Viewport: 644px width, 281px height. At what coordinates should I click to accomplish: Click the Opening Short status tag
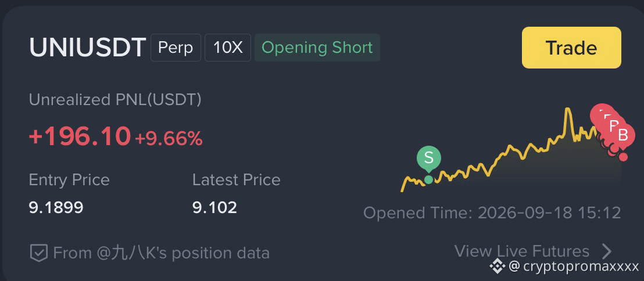pyautogui.click(x=317, y=48)
